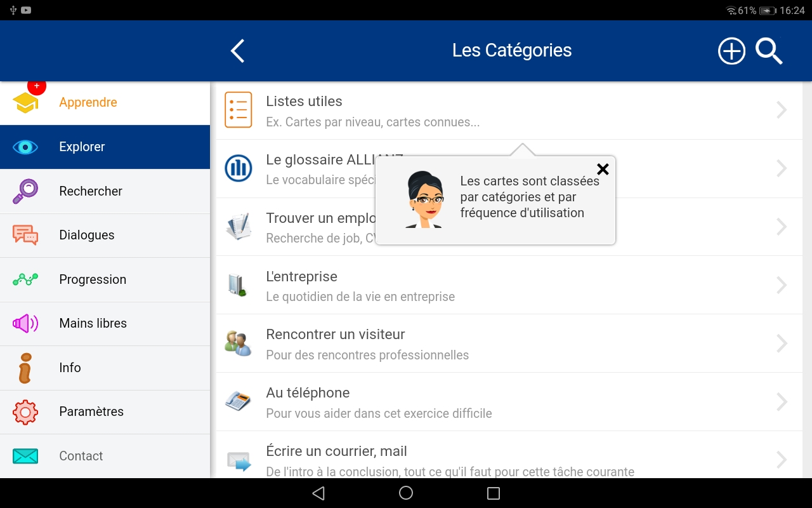This screenshot has height=508, width=812.
Task: Tap the graduation cap Apprendre icon
Action: point(25,103)
